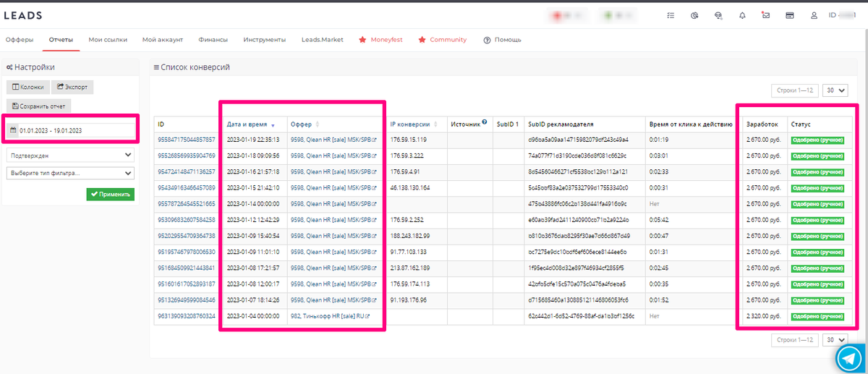Select IP cell 188.243.182.99
This screenshot has height=374, width=868.
(409, 235)
